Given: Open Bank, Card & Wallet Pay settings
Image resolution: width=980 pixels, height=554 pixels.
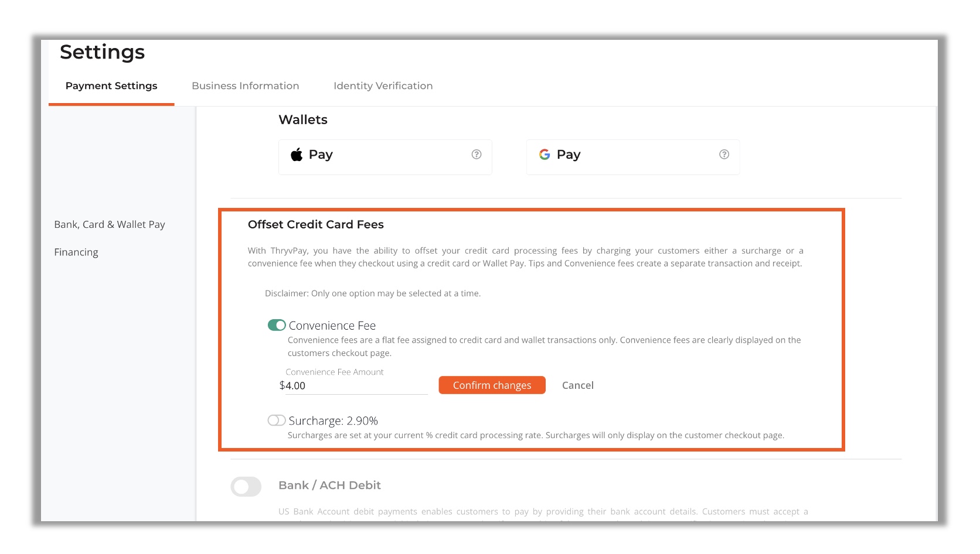Looking at the screenshot, I should point(109,224).
